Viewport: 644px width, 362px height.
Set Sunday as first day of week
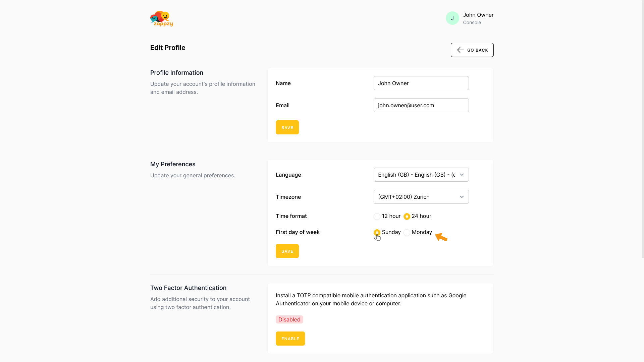pos(377,232)
